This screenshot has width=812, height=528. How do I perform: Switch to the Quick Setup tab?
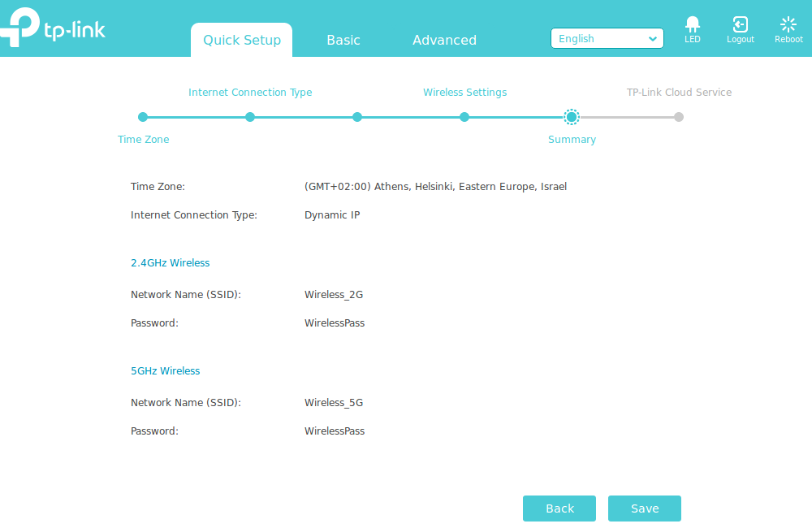pos(241,40)
